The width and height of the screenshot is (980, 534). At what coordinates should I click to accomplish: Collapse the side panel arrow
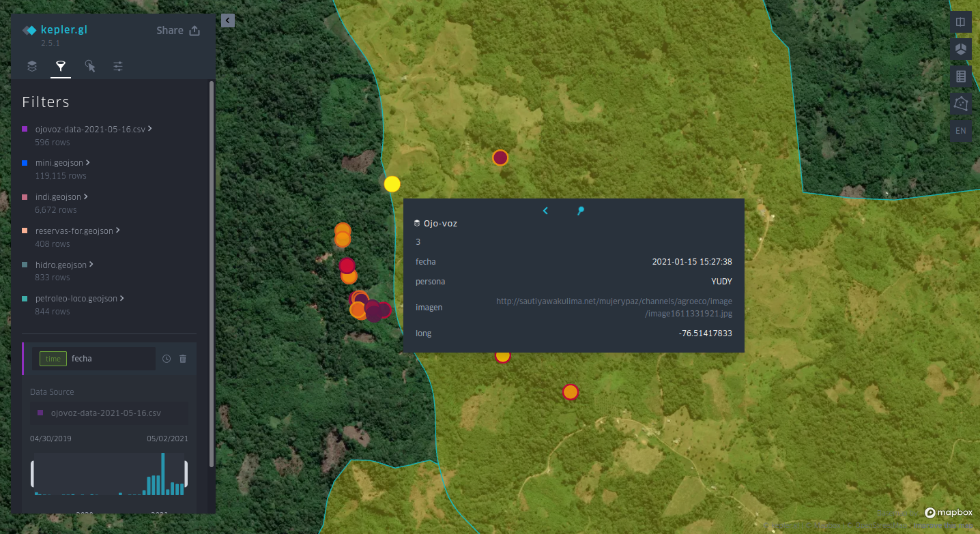[x=228, y=20]
